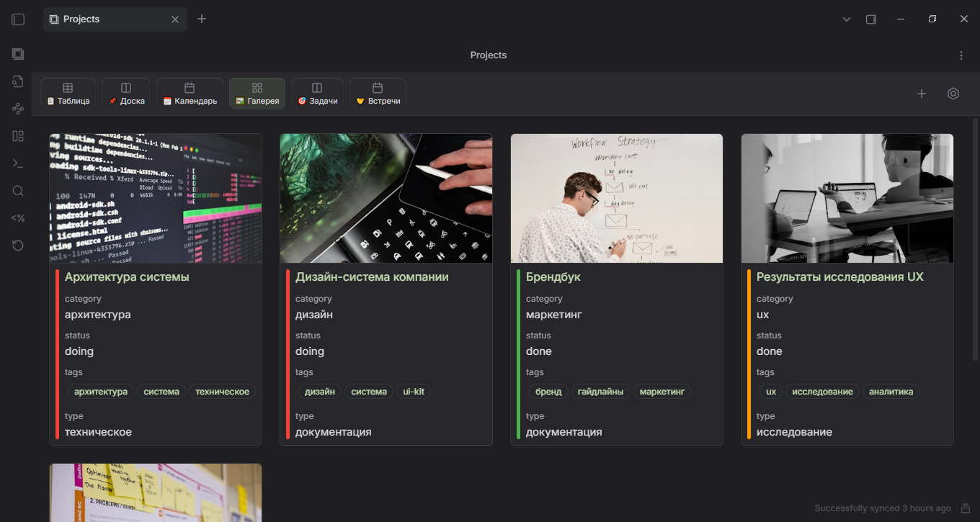The height and width of the screenshot is (522, 980).
Task: Click the type value документация on Дизайн-система компании
Action: (334, 432)
